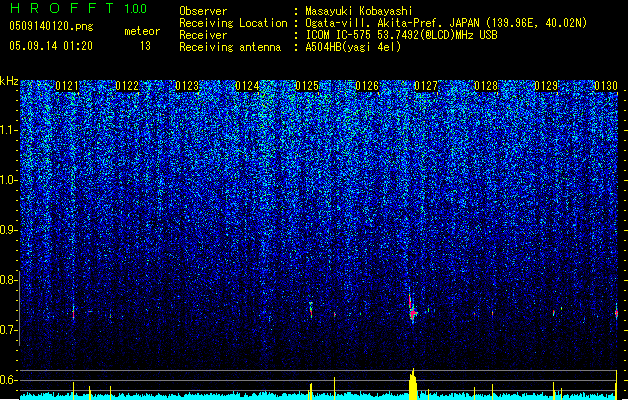Click the kHz axis unit label
This screenshot has height=400, width=629.
coord(9,81)
